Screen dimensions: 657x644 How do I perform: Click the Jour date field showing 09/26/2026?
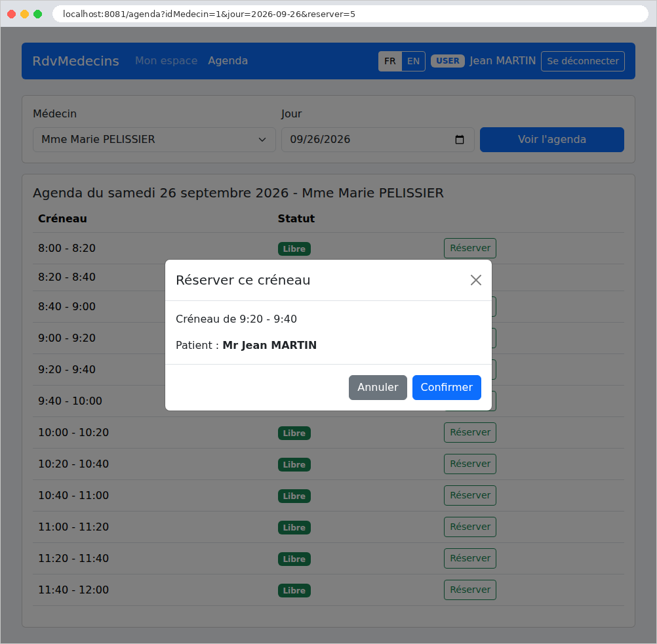pos(378,140)
